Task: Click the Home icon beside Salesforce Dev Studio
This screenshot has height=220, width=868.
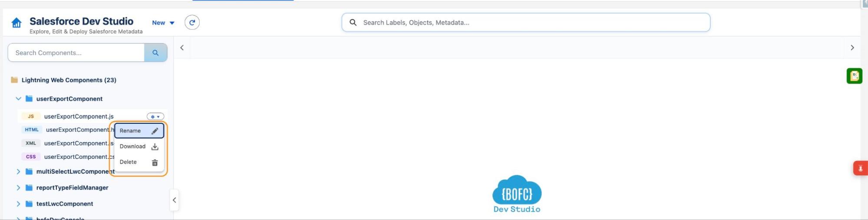Action: [x=17, y=23]
